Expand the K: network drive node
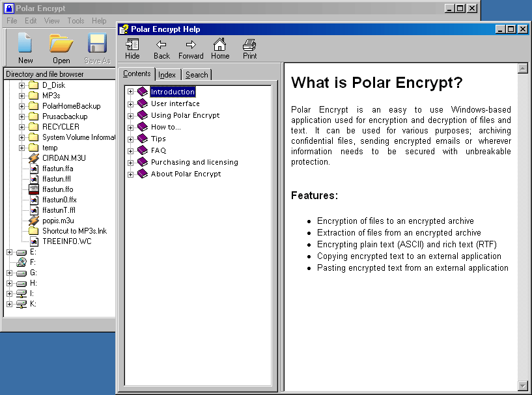This screenshot has height=395, width=532. [10, 304]
